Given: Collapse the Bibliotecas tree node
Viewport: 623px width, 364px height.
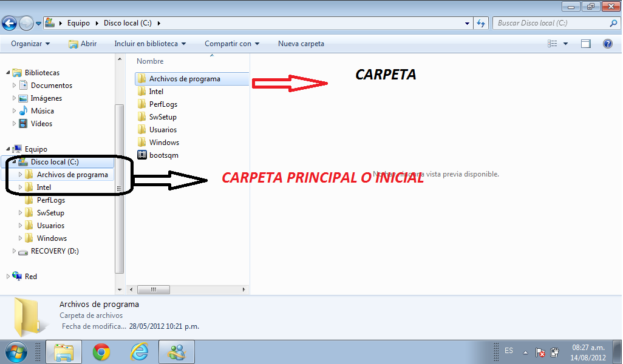Looking at the screenshot, I should coord(9,73).
